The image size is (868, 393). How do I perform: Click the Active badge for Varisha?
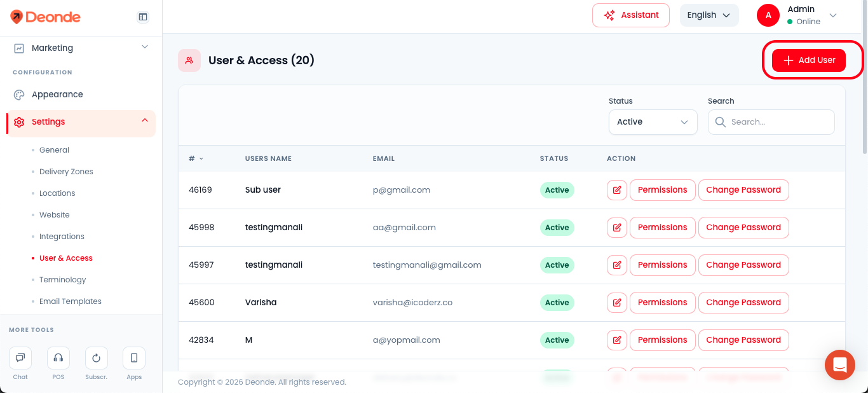[x=557, y=303]
